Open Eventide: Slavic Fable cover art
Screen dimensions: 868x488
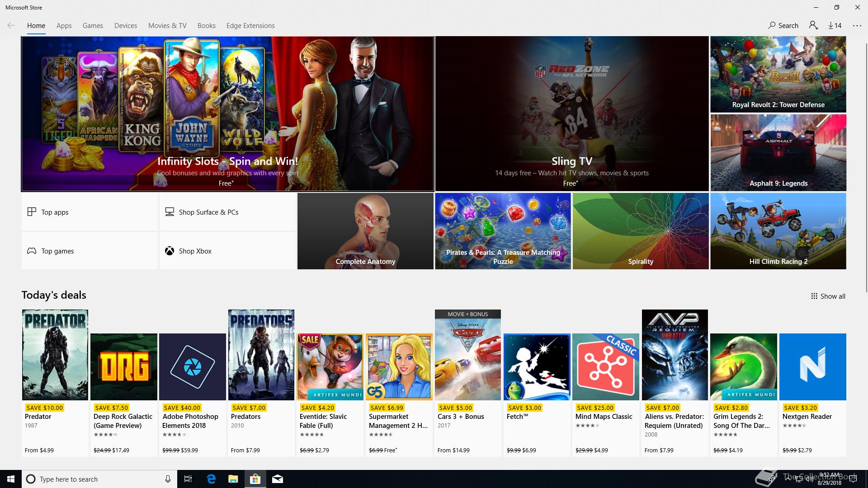[330, 367]
